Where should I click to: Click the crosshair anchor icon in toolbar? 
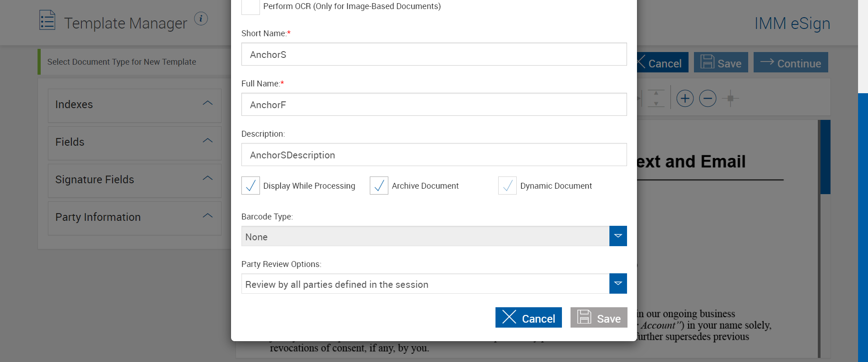click(x=730, y=98)
